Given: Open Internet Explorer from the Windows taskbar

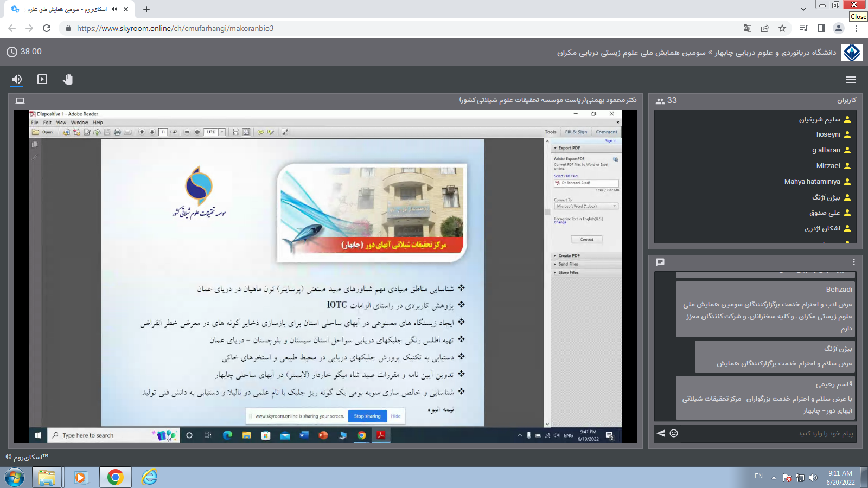Looking at the screenshot, I should click(x=149, y=477).
